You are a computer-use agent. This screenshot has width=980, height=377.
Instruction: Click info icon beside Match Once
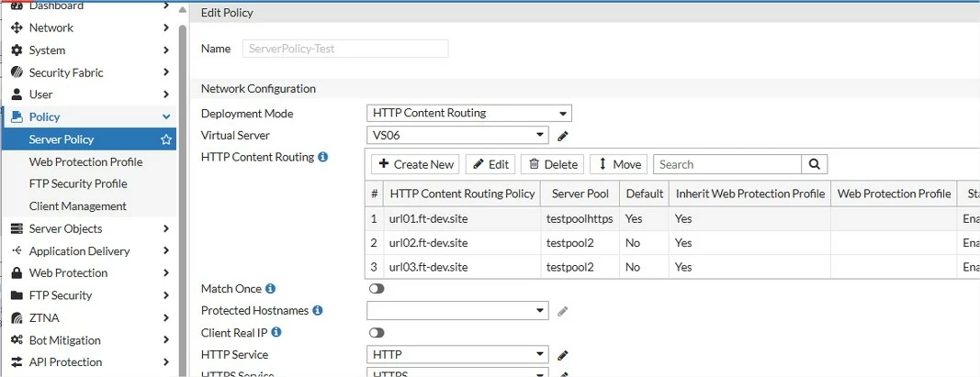(270, 289)
